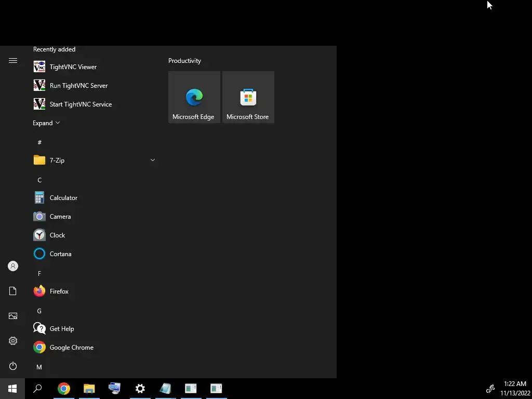Image resolution: width=532 pixels, height=399 pixels.
Task: Open Pictures from Start sidebar
Action: point(13,316)
